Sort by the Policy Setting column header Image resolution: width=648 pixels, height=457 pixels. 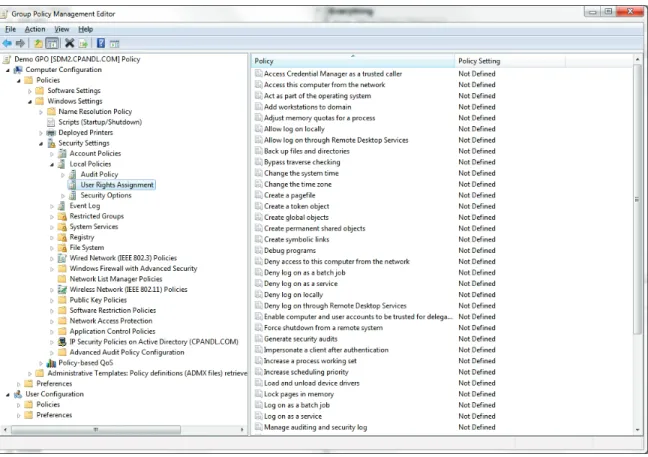click(510, 61)
